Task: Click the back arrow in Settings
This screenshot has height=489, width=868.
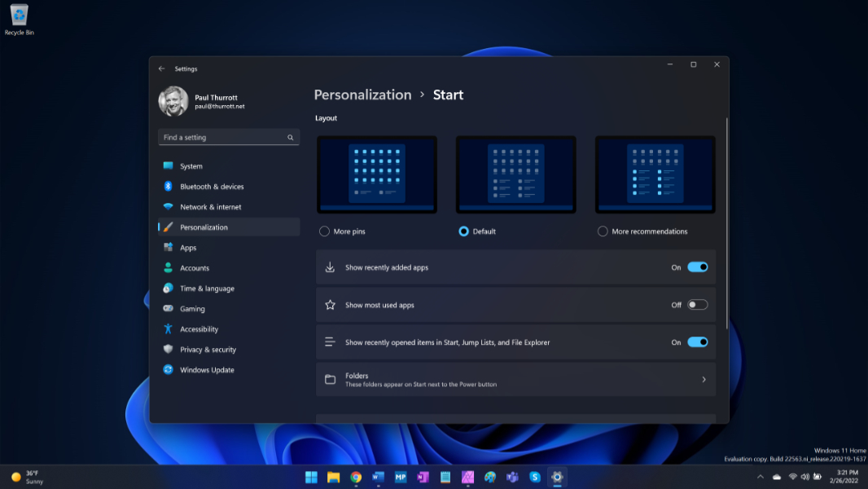Action: click(x=161, y=69)
